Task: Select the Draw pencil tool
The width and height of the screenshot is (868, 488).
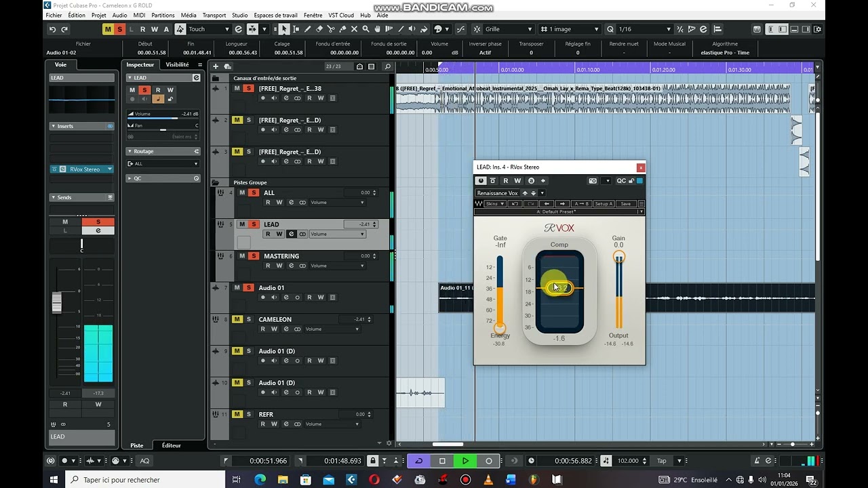Action: [x=307, y=29]
